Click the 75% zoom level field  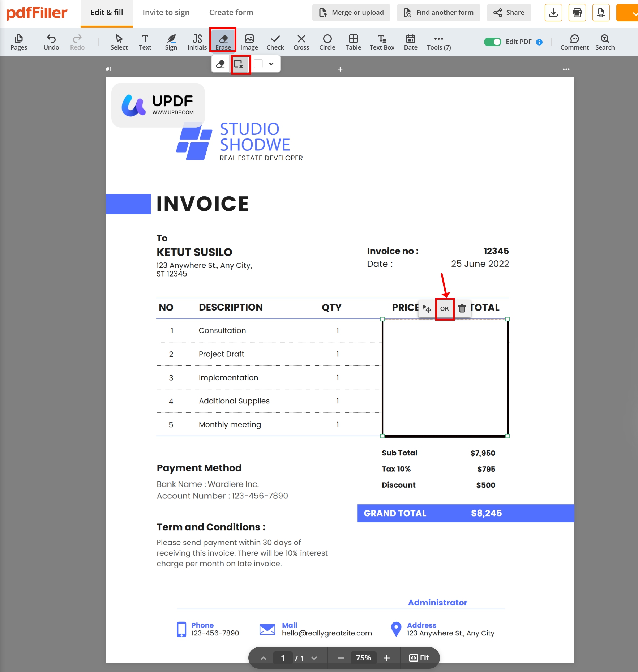(x=364, y=658)
